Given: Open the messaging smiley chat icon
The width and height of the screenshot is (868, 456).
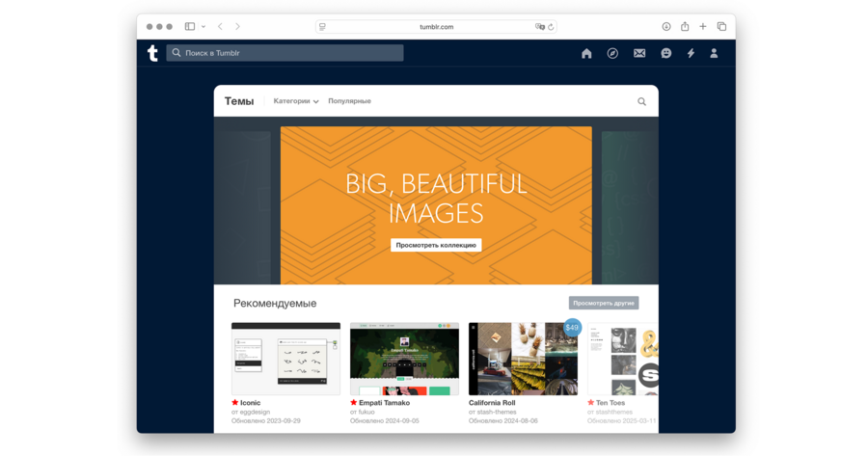Looking at the screenshot, I should 665,53.
